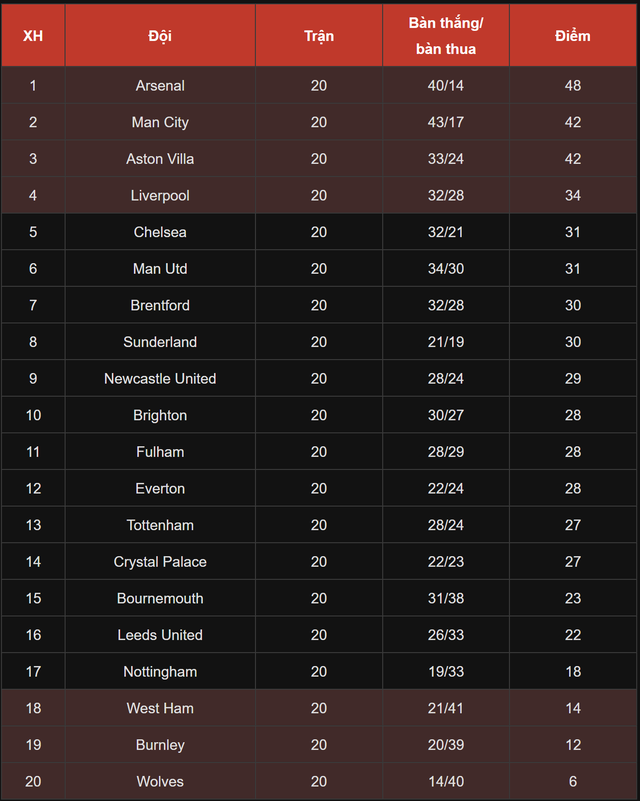Click the Brentford team cell
Screen dimensions: 640x801
point(160,305)
